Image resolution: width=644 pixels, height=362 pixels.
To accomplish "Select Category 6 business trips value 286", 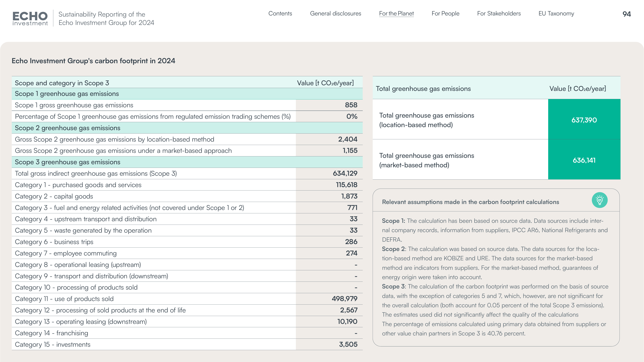I will [x=351, y=242].
